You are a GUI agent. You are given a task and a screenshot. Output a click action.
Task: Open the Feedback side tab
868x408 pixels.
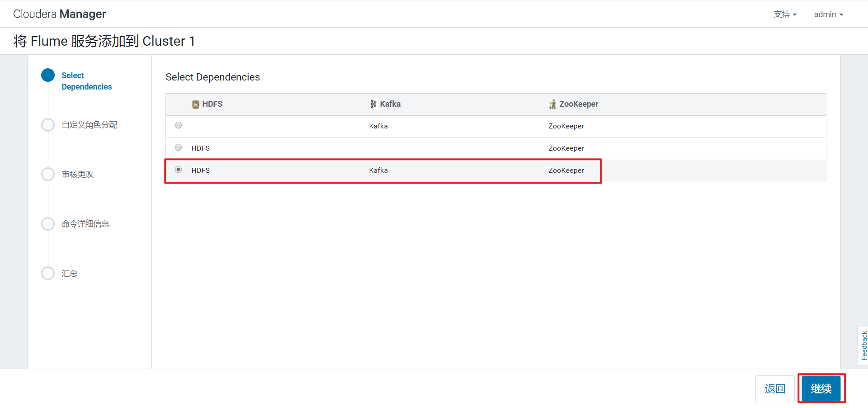pos(863,346)
